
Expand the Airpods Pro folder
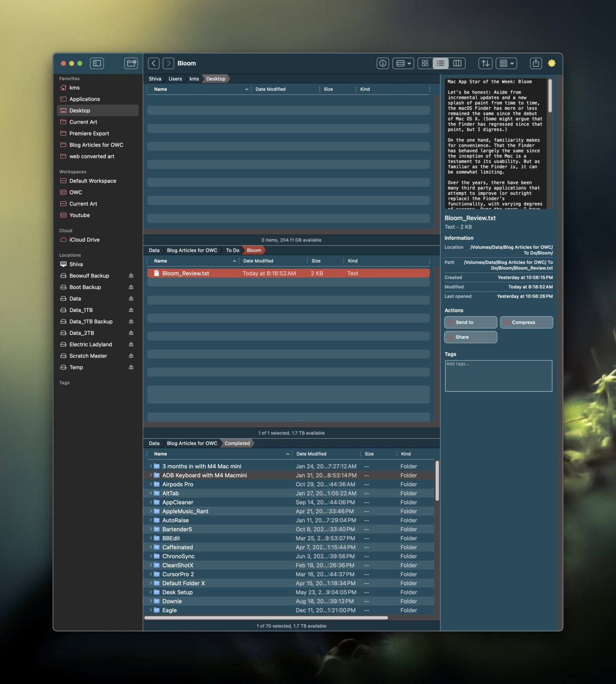point(151,484)
